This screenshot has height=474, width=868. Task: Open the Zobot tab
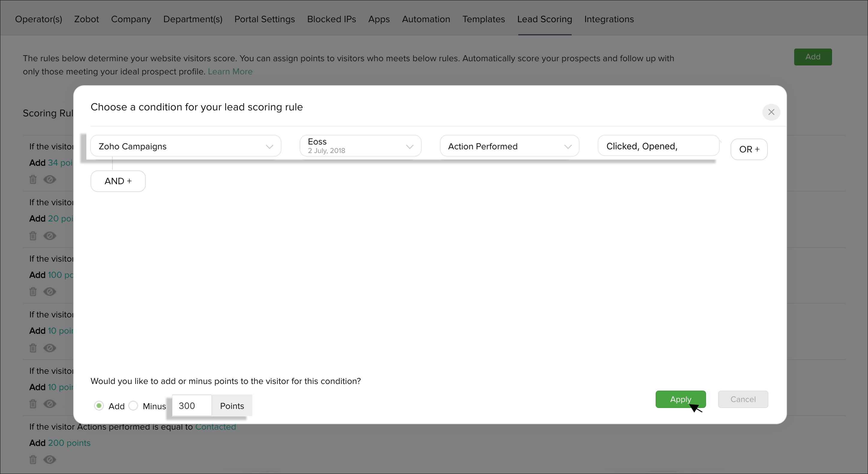click(x=87, y=19)
